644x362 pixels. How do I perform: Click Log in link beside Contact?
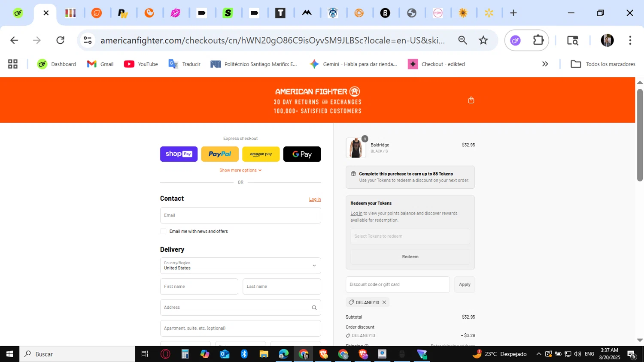point(315,199)
